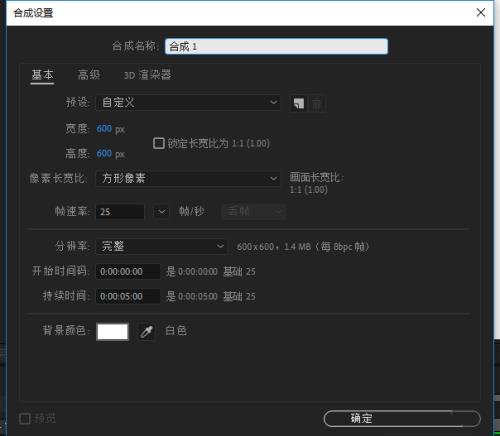Click the delete preset trash icon
Screen dimensions: 500x436
317,104
